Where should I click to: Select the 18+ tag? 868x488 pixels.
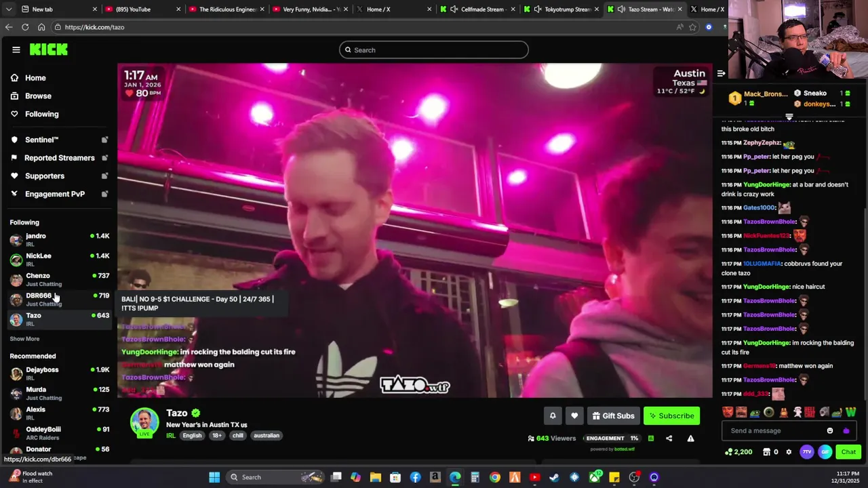coord(217,436)
